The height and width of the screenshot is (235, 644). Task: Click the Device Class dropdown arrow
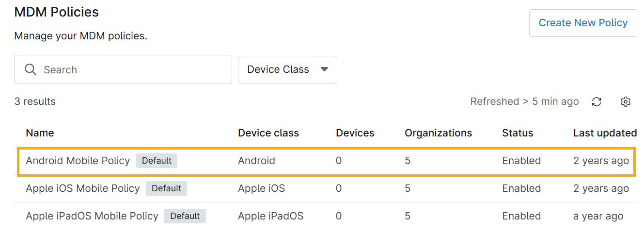(x=325, y=69)
